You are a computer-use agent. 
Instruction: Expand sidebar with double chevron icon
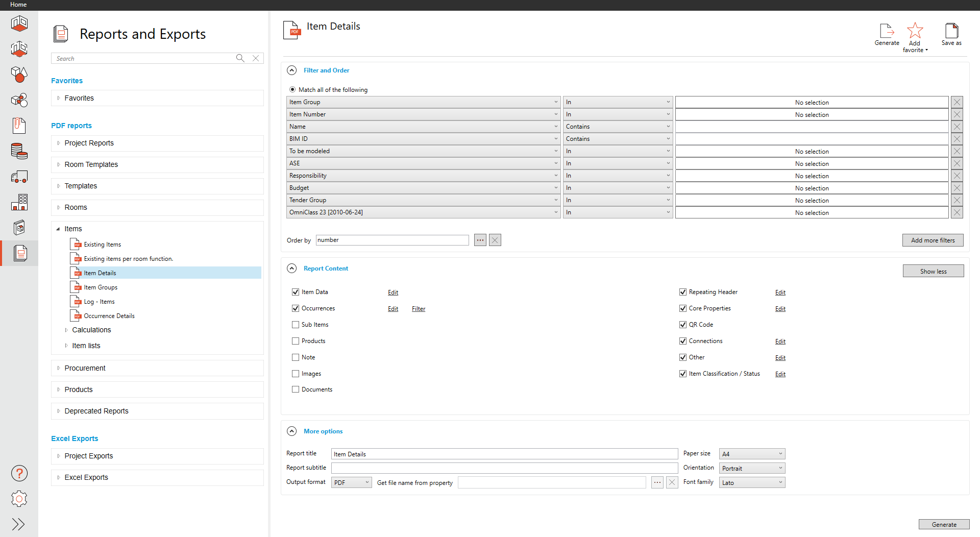[x=19, y=524]
